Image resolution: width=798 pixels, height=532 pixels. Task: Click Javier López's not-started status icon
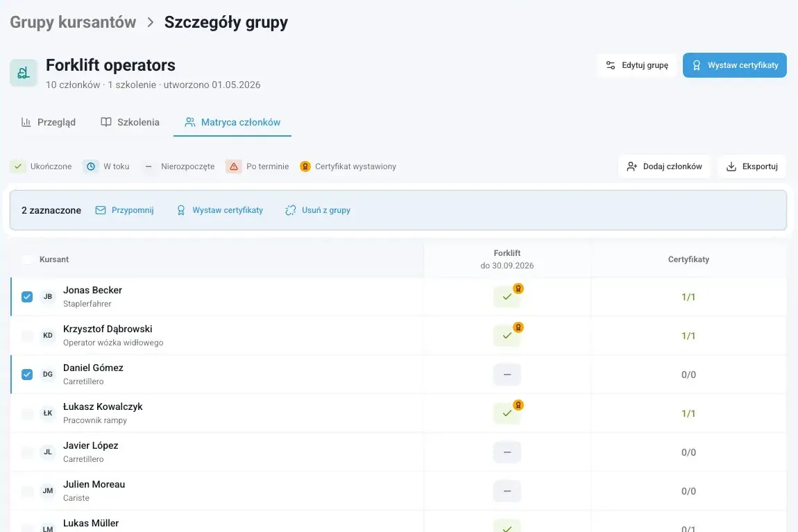[x=507, y=452]
